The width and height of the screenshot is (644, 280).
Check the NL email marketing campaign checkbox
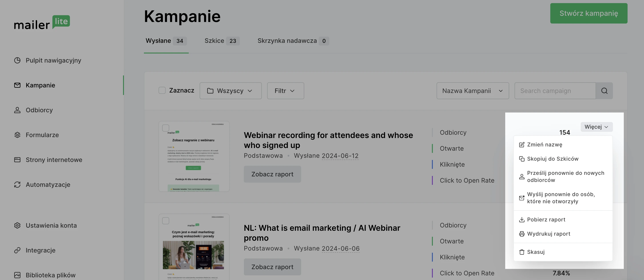tap(165, 221)
